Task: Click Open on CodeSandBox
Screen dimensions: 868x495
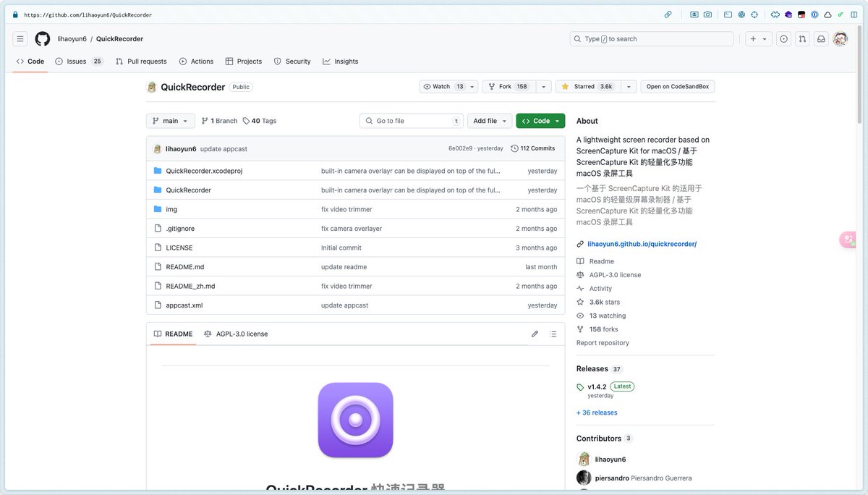Action: [x=678, y=85]
